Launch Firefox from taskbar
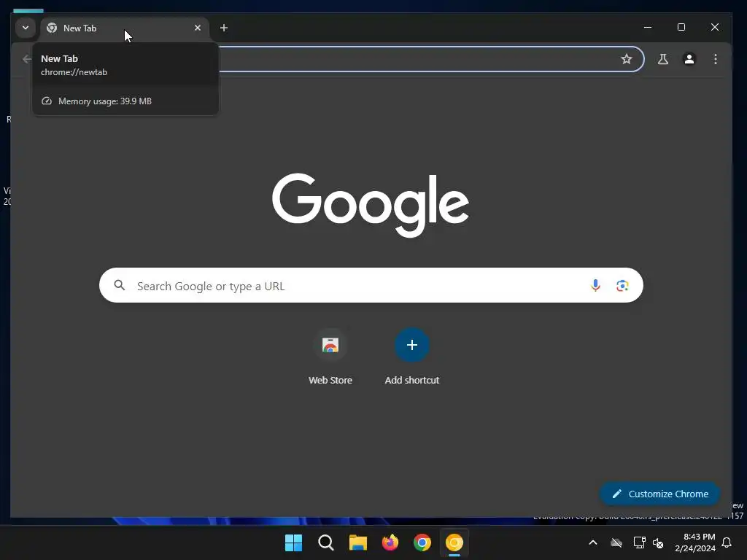 click(390, 542)
